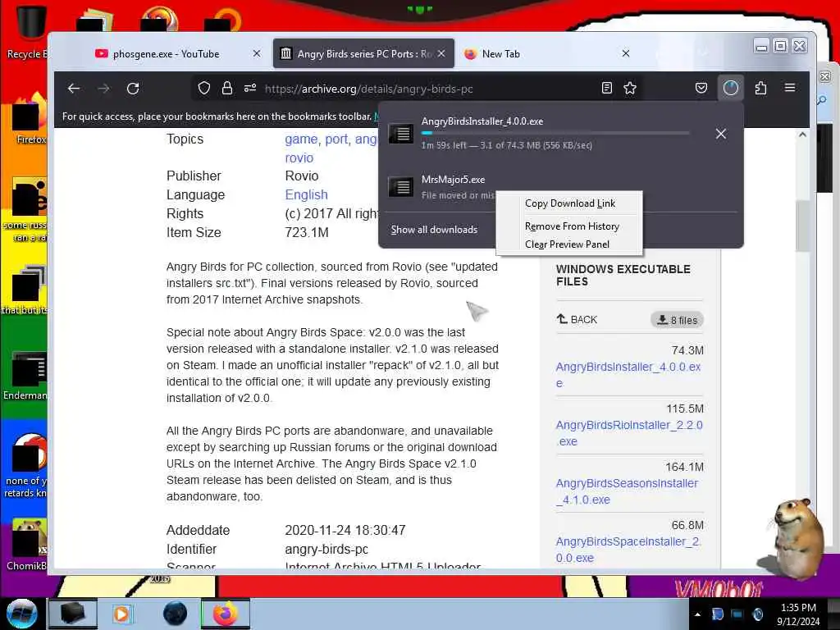This screenshot has width=840, height=630.
Task: Open the 'port' topic link
Action: click(x=336, y=139)
